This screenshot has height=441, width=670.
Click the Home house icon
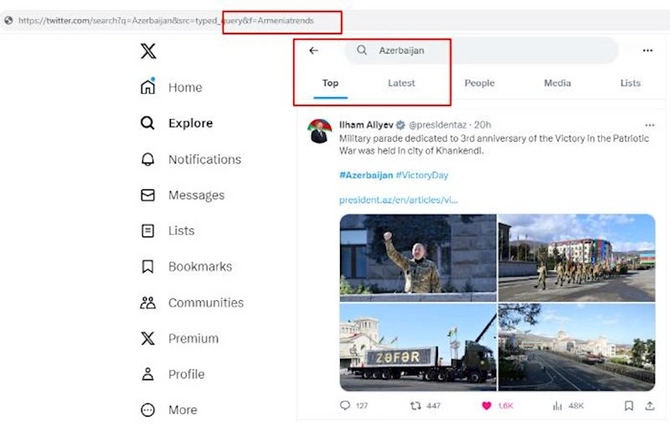click(148, 87)
